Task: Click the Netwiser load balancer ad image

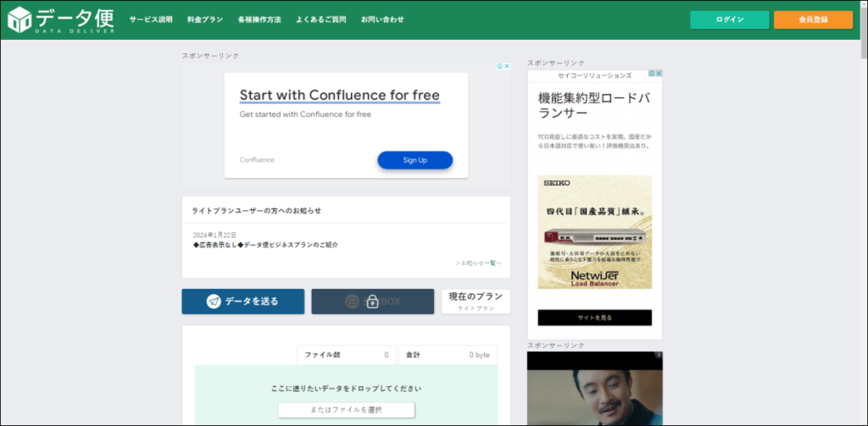Action: tap(595, 232)
